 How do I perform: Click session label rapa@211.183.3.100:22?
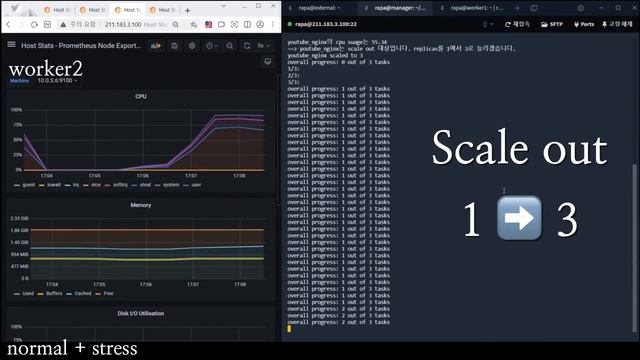(x=325, y=24)
